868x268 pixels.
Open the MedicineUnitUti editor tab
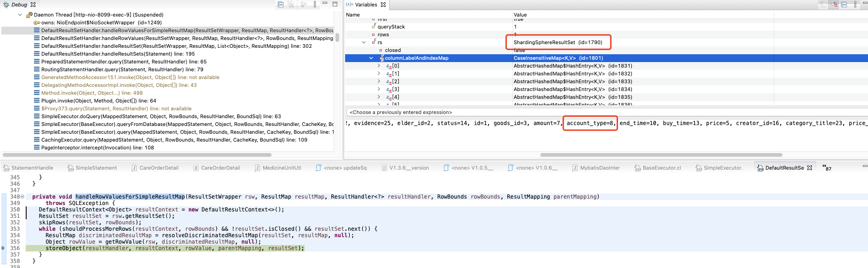tap(278, 168)
